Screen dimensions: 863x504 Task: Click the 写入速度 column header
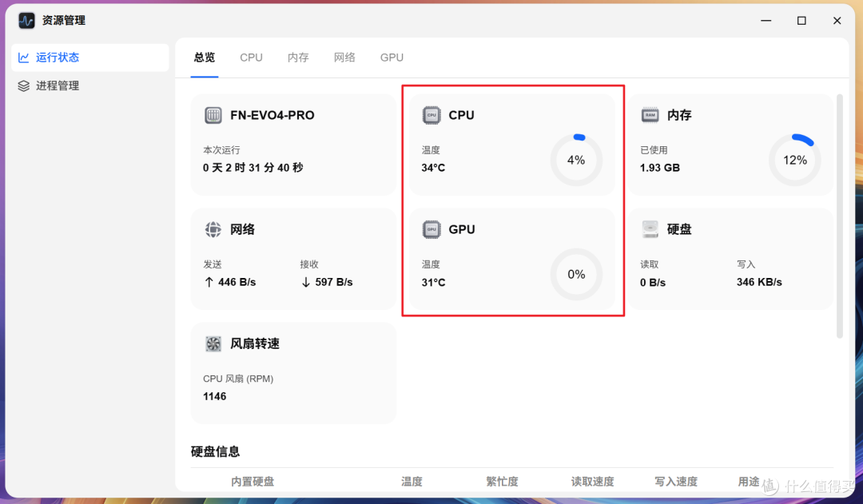pyautogui.click(x=676, y=482)
